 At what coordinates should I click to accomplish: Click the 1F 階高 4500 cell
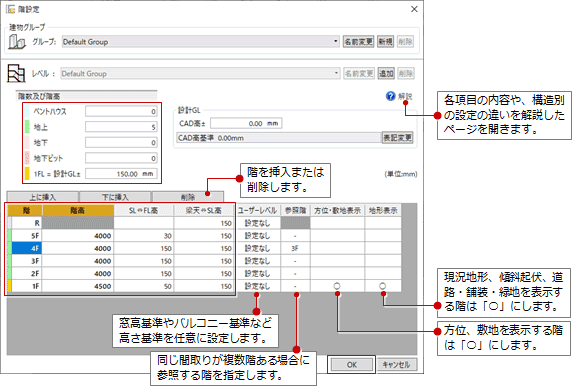78,286
